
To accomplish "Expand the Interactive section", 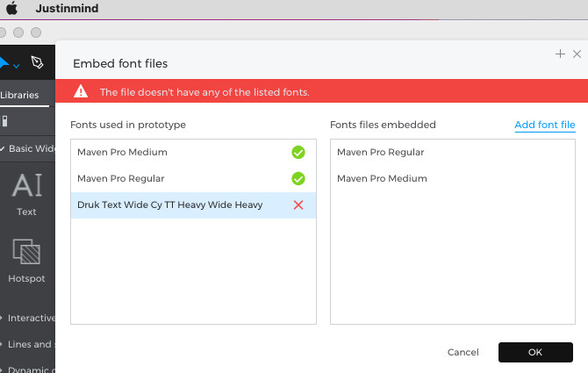I will [x=3, y=318].
